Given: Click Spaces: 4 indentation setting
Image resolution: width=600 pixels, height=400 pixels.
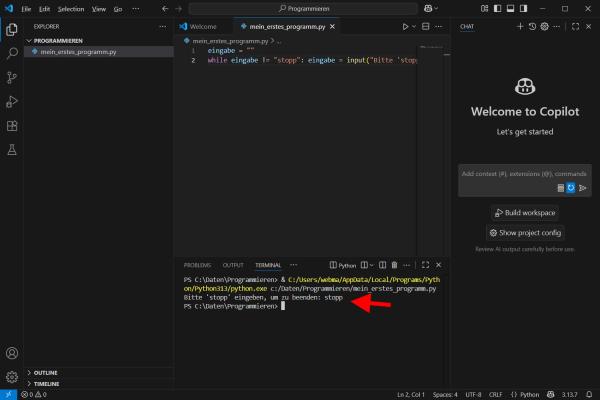Looking at the screenshot, I should [445, 394].
